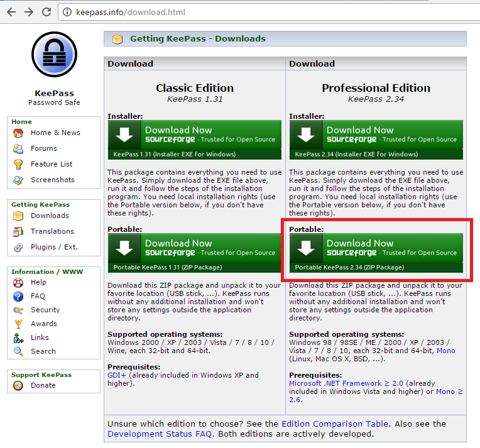
Task: Open the Links page
Action: 40,337
